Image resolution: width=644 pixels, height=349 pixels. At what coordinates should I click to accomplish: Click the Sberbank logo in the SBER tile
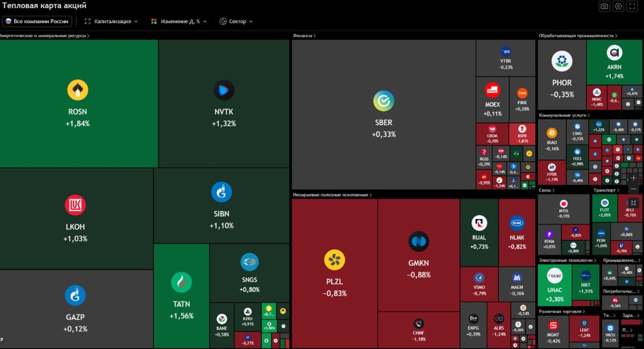(384, 101)
